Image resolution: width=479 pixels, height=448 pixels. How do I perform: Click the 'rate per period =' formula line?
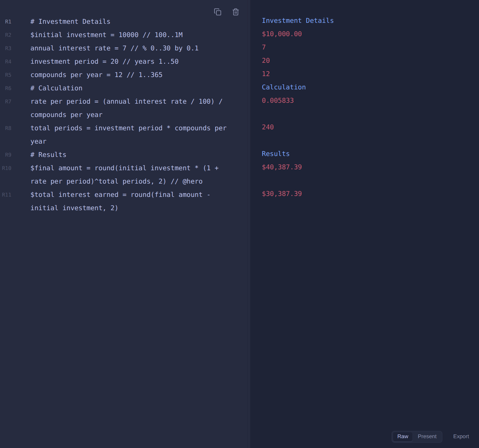pyautogui.click(x=127, y=108)
